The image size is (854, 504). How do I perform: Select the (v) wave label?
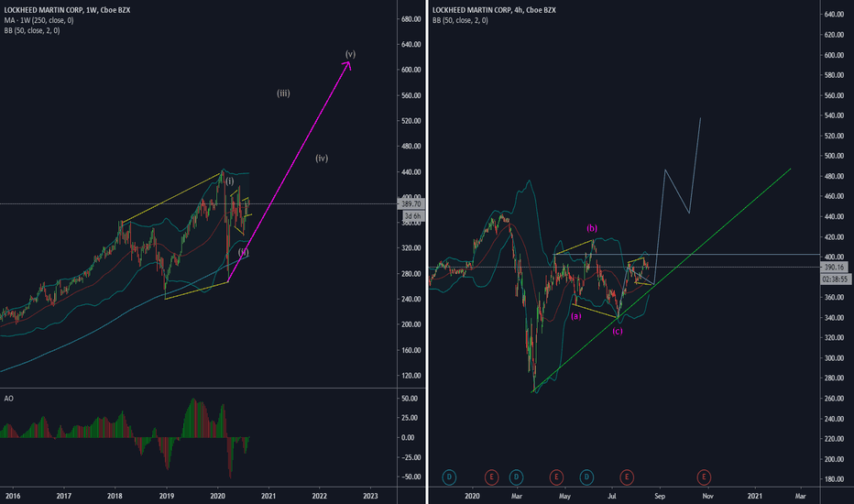[350, 54]
